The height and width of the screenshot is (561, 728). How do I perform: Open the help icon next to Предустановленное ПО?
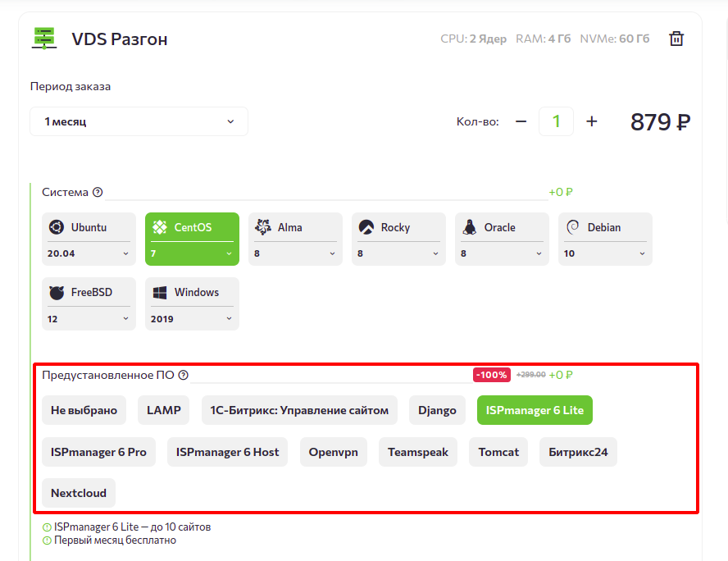pyautogui.click(x=184, y=376)
